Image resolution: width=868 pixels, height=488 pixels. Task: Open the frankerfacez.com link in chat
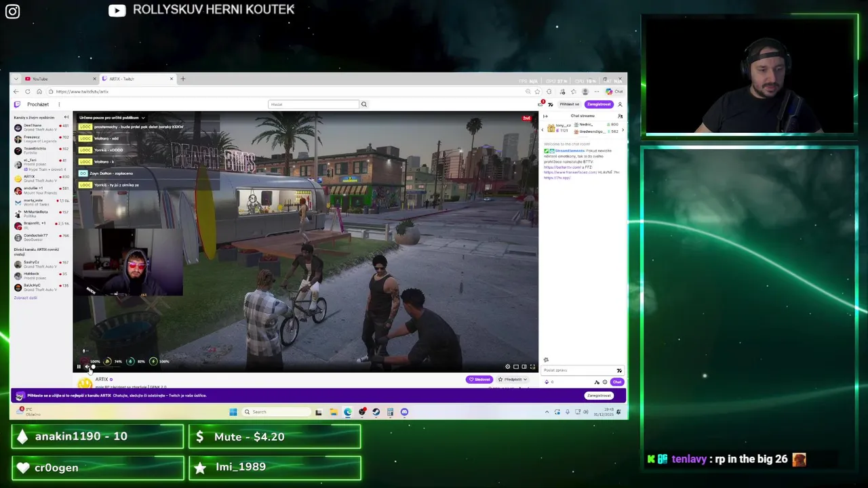click(x=570, y=172)
